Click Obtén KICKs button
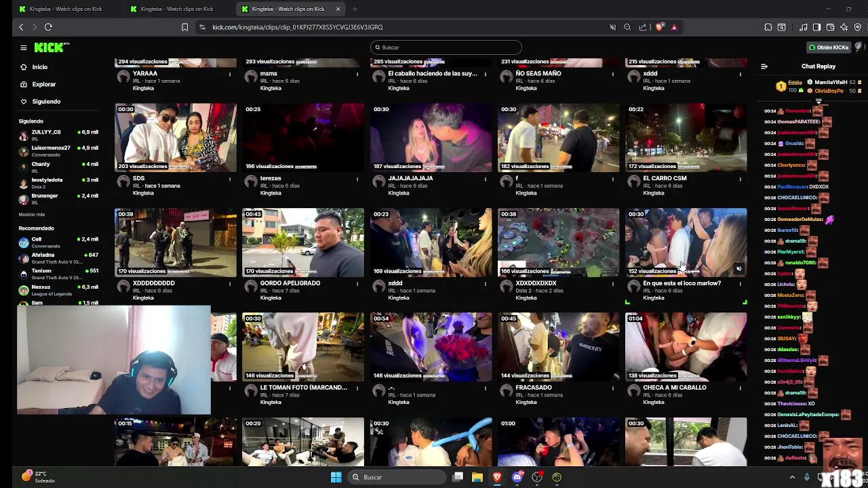This screenshot has height=488, width=868. 829,47
